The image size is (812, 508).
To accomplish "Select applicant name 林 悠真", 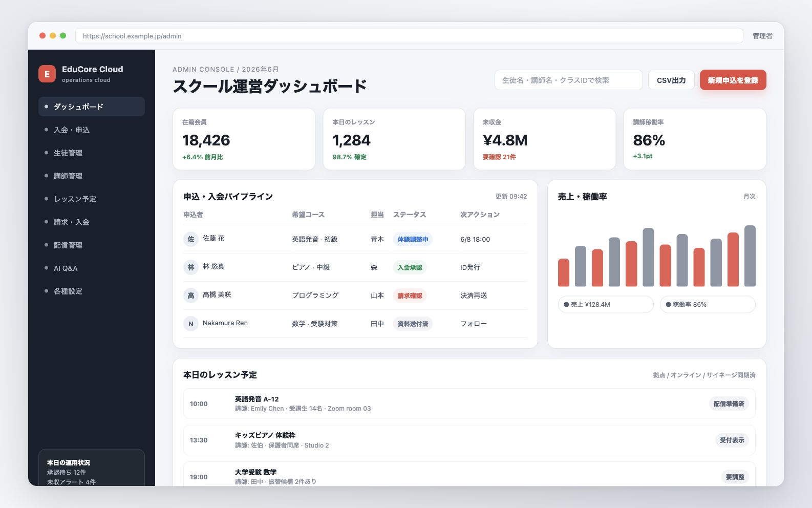I will click(213, 266).
